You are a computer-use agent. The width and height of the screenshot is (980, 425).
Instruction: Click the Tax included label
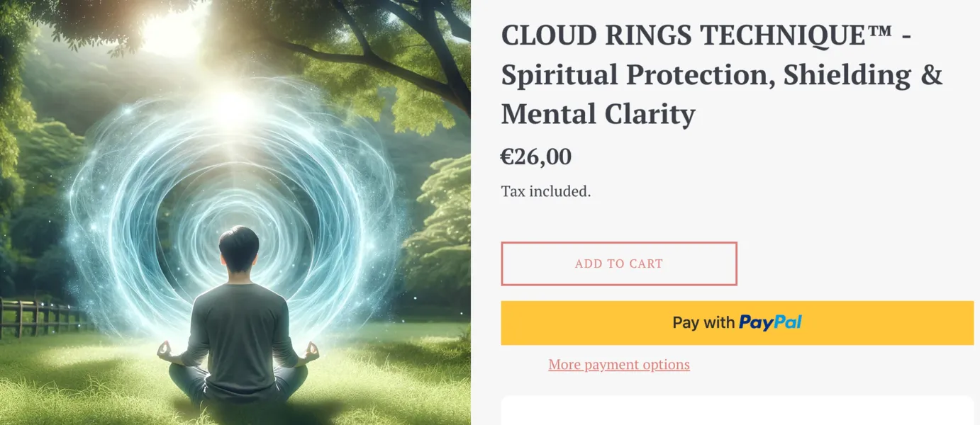(x=545, y=191)
